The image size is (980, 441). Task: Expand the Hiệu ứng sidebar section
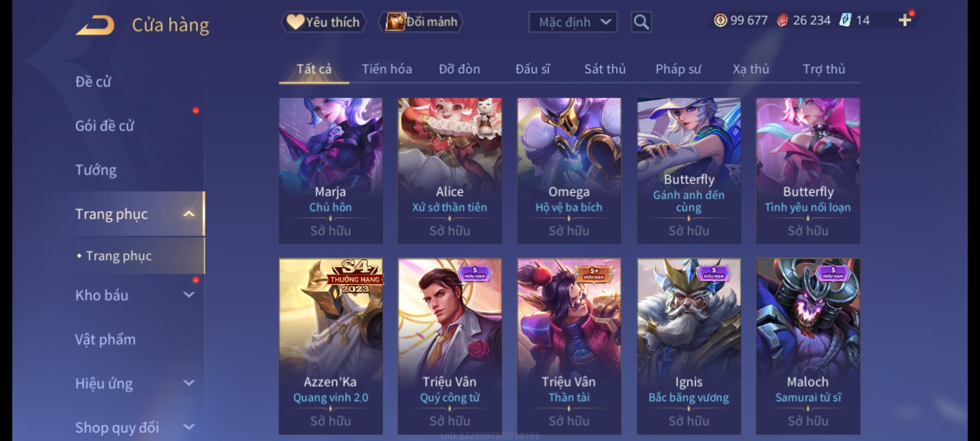(189, 383)
